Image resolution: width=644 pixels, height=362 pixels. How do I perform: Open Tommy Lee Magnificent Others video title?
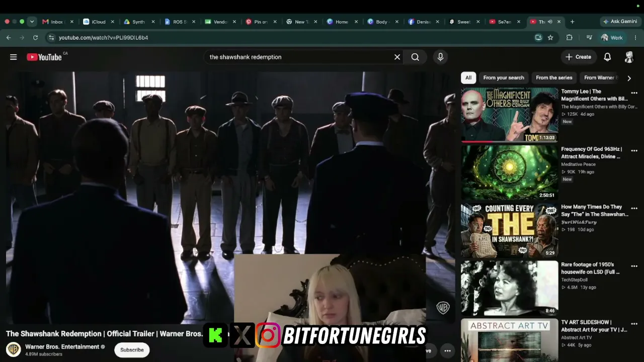click(594, 95)
